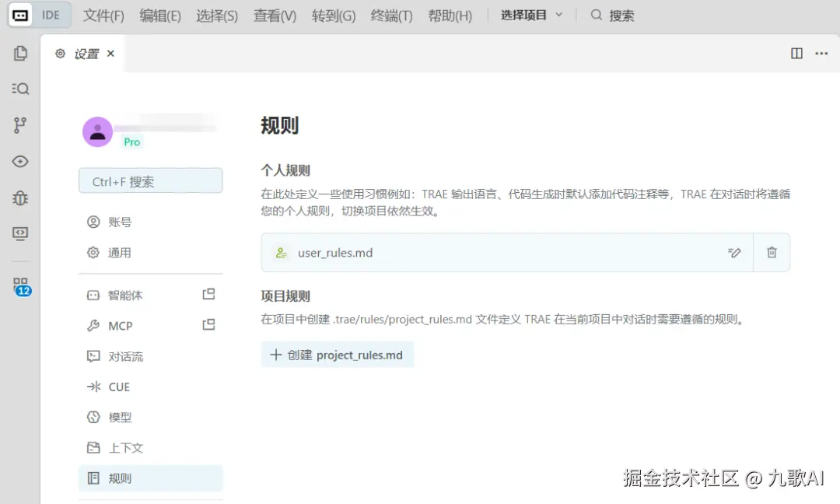Select 模型 in the settings sidebar
This screenshot has height=504, width=840.
pos(119,417)
